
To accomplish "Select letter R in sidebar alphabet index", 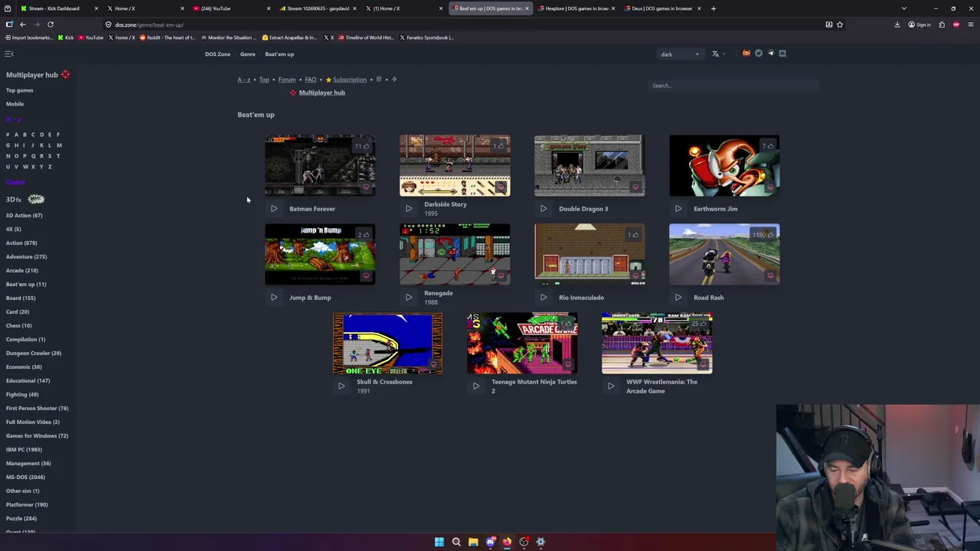I will coord(41,156).
